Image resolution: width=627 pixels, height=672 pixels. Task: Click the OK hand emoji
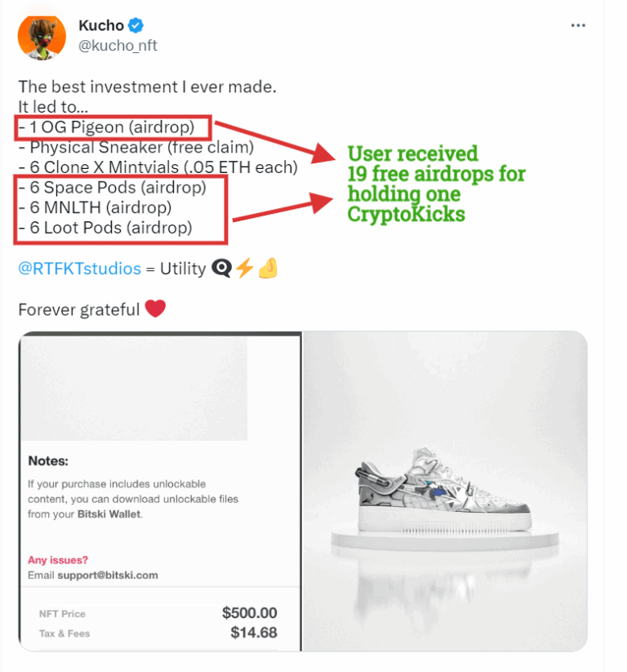pyautogui.click(x=268, y=269)
